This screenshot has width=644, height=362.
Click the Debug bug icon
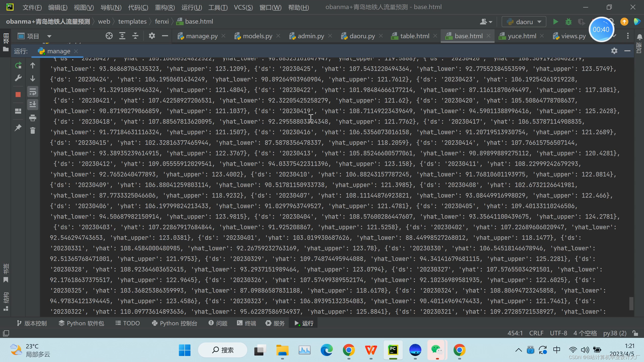point(568,22)
